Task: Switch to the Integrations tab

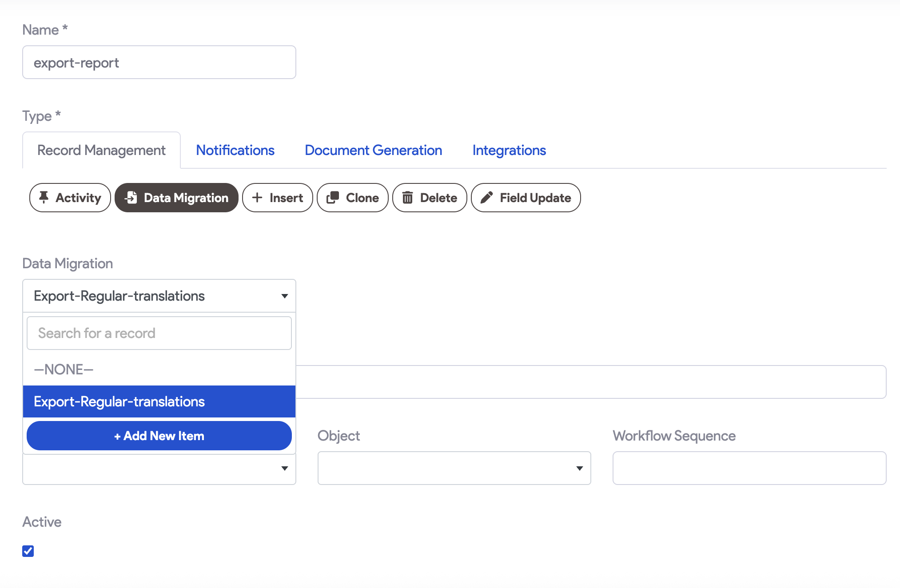Action: (509, 150)
